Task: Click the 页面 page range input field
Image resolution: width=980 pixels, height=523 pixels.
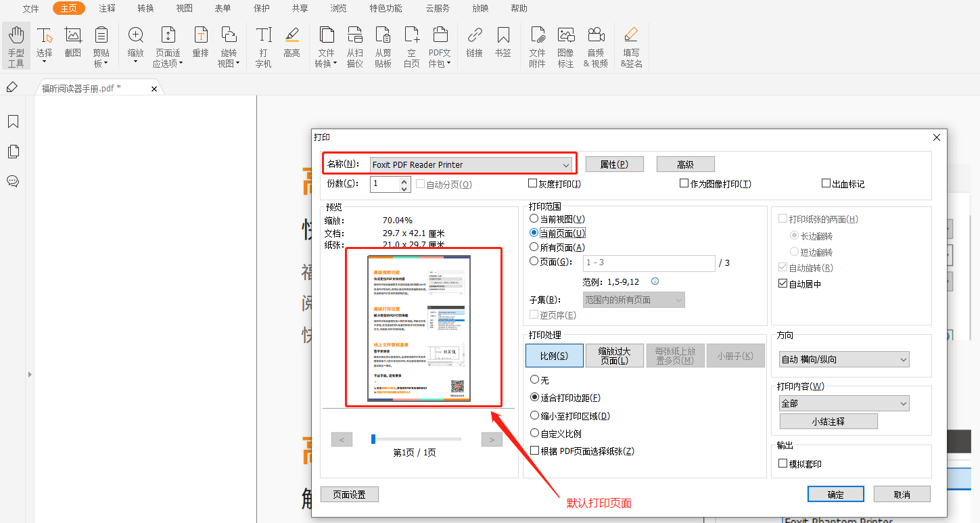Action: point(649,263)
